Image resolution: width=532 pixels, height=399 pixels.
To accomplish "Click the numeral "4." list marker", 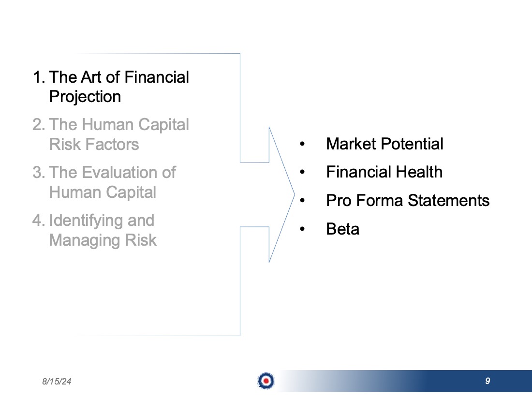I will (39, 221).
